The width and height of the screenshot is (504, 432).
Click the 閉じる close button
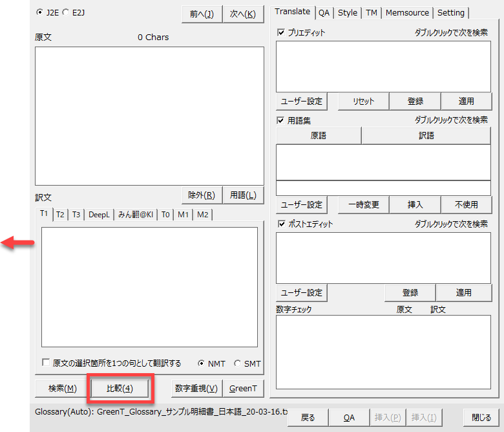coord(481,418)
